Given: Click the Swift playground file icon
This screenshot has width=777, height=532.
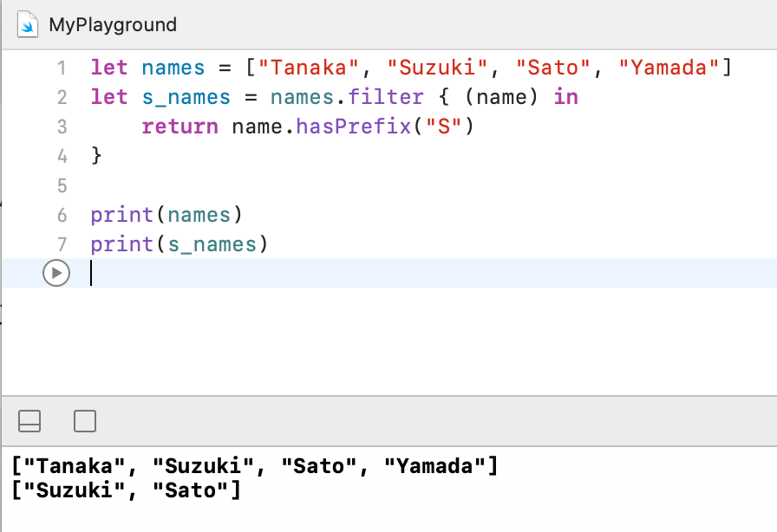Looking at the screenshot, I should click(29, 24).
